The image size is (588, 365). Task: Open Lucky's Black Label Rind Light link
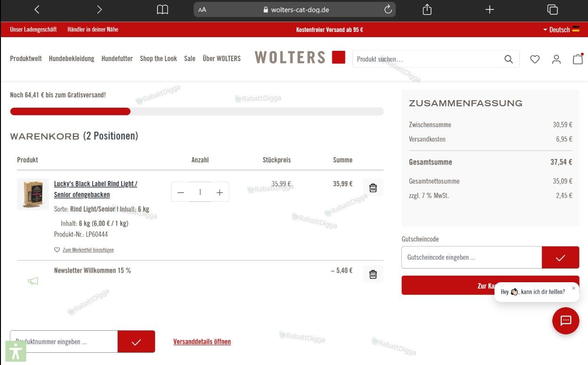pos(95,189)
